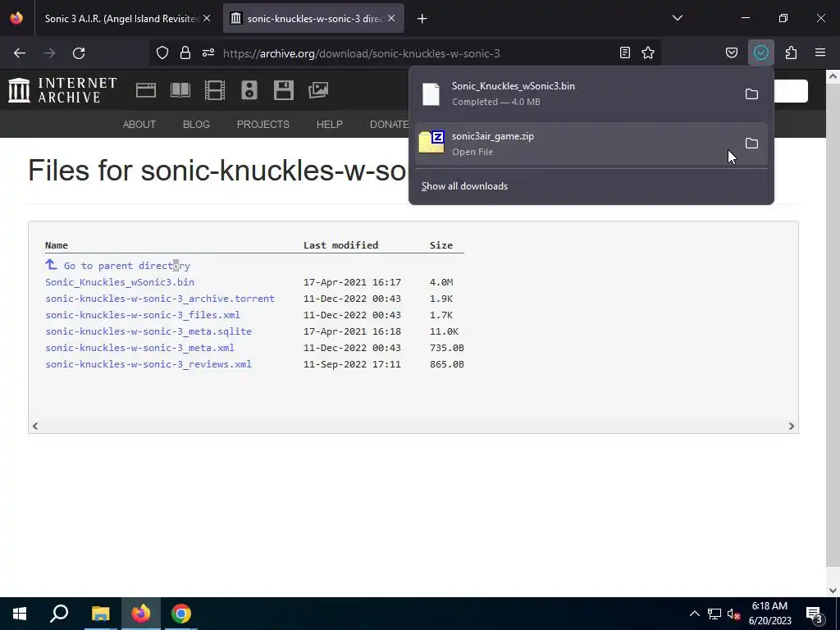Click Go to parent directory link
Viewport: 840px width, 630px height.
pyautogui.click(x=127, y=266)
